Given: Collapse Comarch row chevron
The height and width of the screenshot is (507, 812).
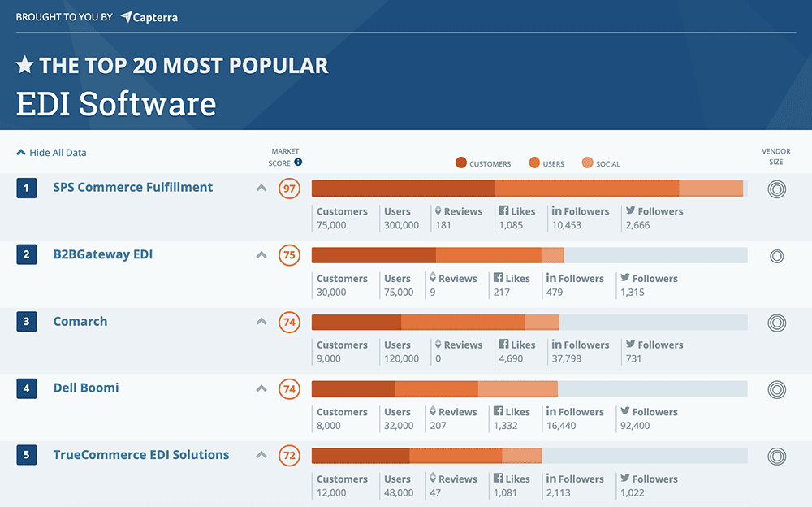Looking at the screenshot, I should tap(261, 322).
